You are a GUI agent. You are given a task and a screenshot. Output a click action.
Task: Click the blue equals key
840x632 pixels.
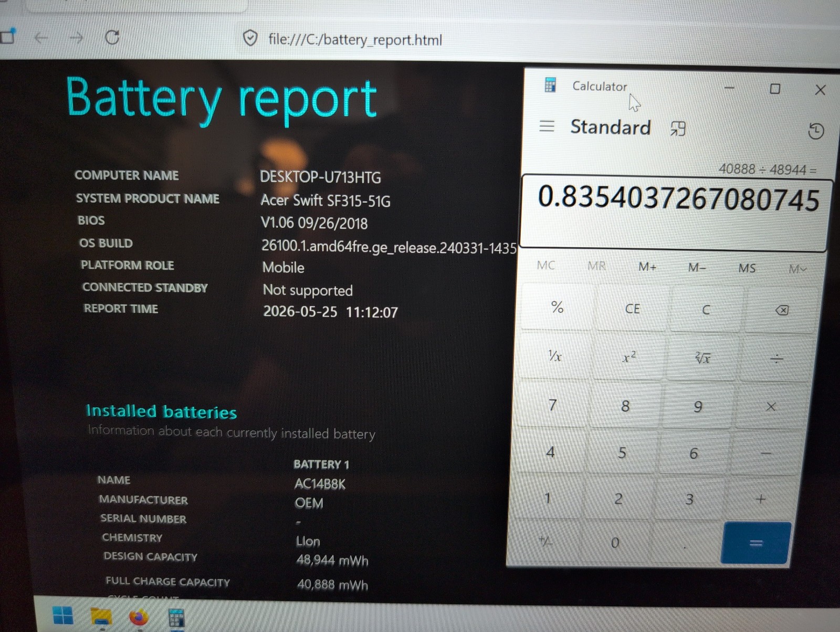756,543
